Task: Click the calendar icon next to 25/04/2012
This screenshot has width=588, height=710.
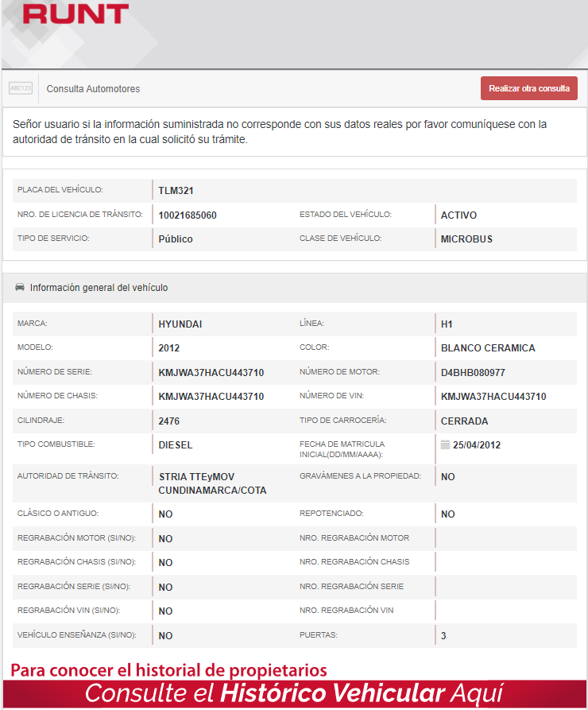Action: [x=445, y=444]
